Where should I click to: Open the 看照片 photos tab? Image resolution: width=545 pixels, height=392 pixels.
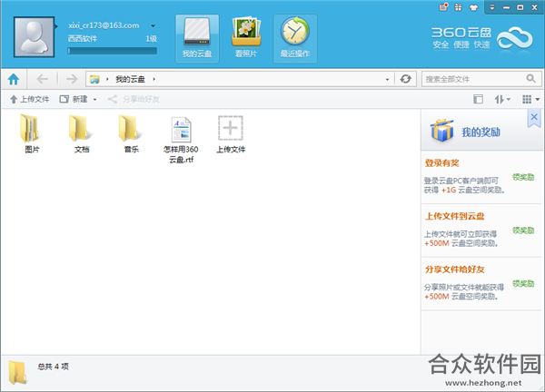(x=246, y=38)
